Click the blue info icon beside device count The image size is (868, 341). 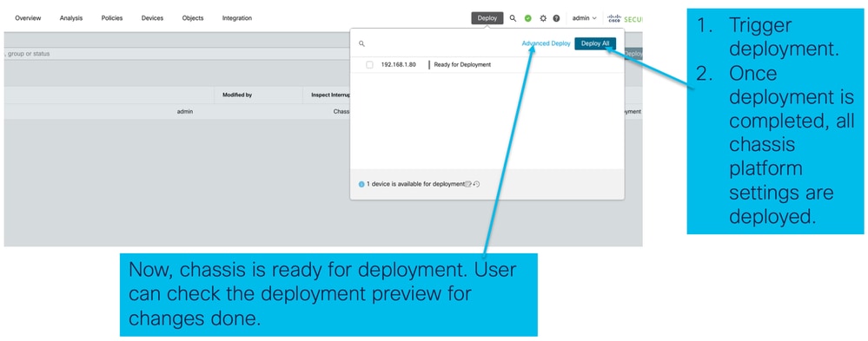coord(361,184)
